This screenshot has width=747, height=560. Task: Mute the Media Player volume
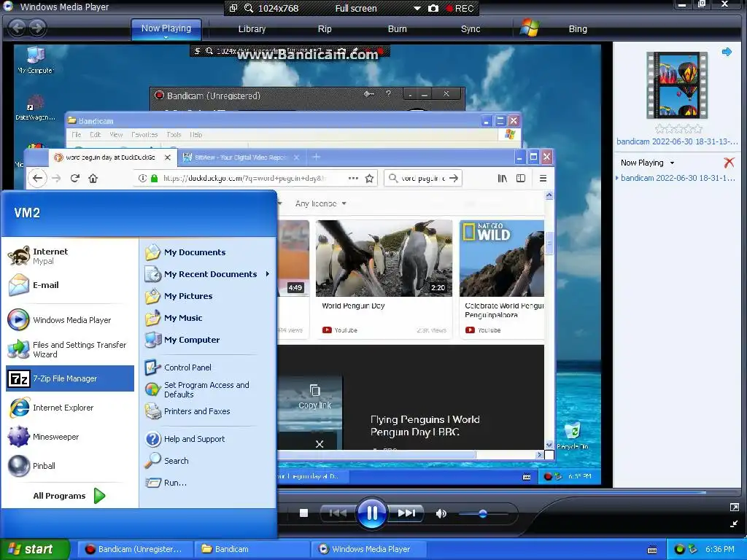click(441, 513)
